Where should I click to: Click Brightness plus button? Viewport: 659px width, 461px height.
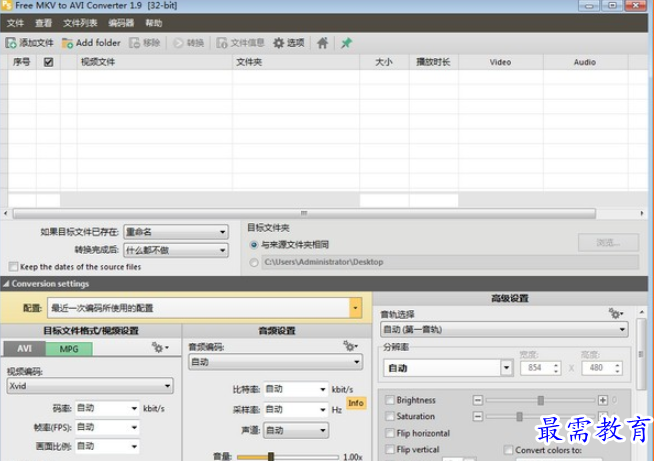603,400
